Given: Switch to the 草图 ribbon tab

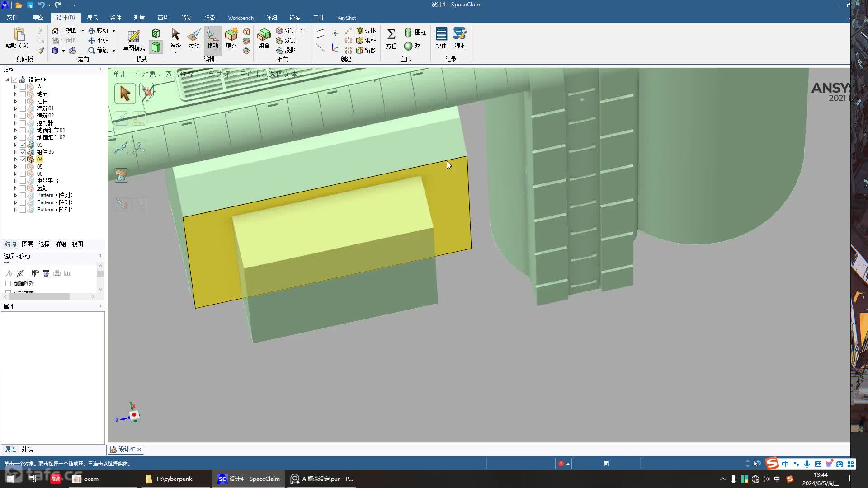Looking at the screenshot, I should coord(38,18).
